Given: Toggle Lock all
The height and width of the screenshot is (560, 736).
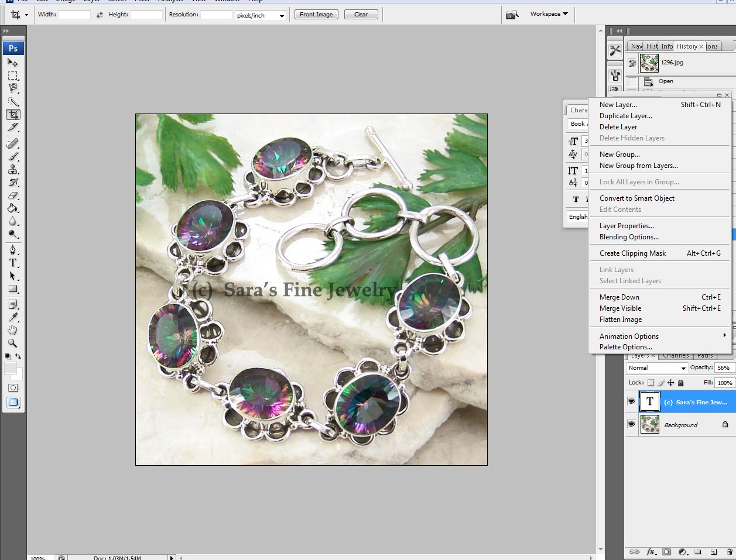Looking at the screenshot, I should coord(681,383).
